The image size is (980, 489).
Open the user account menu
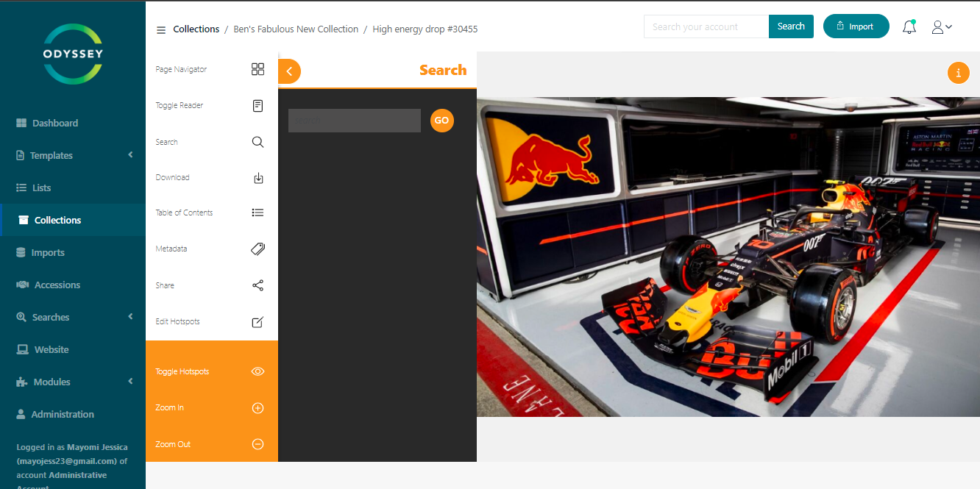coord(942,27)
